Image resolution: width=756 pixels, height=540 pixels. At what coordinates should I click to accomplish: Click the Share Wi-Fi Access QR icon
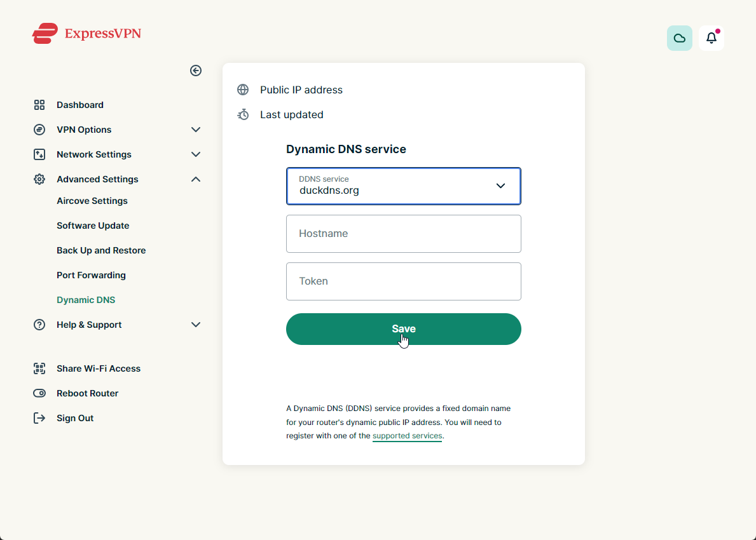click(x=39, y=368)
